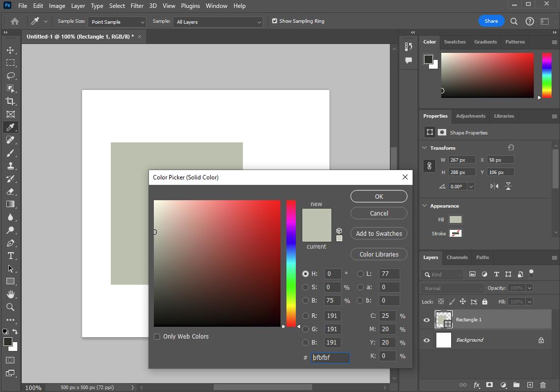Select the Zoom tool
Image resolution: width=560 pixels, height=392 pixels.
pos(11,307)
